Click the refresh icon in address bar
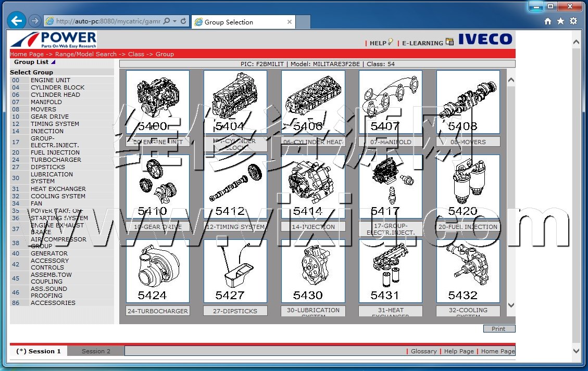Image resolution: width=588 pixels, height=371 pixels. [x=184, y=21]
